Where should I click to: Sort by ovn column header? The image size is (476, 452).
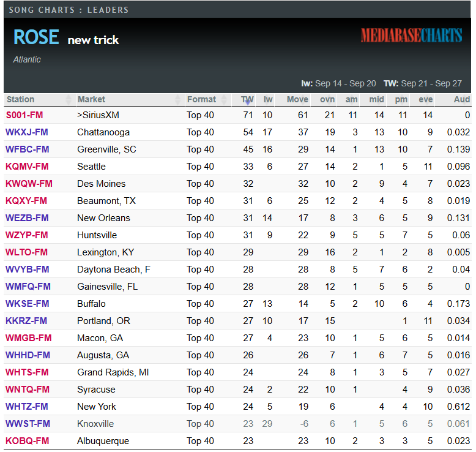click(x=324, y=99)
